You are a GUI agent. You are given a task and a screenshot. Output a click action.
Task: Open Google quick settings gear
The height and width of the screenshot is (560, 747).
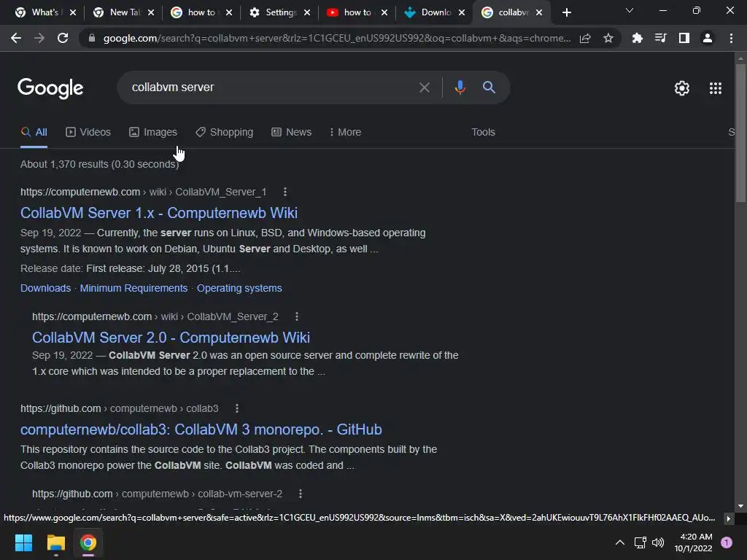pos(682,88)
